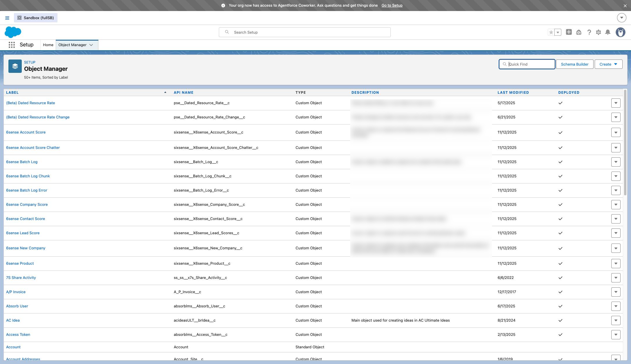Open the 6sense Batch Log Error object
This screenshot has width=631, height=364.
pos(27,190)
